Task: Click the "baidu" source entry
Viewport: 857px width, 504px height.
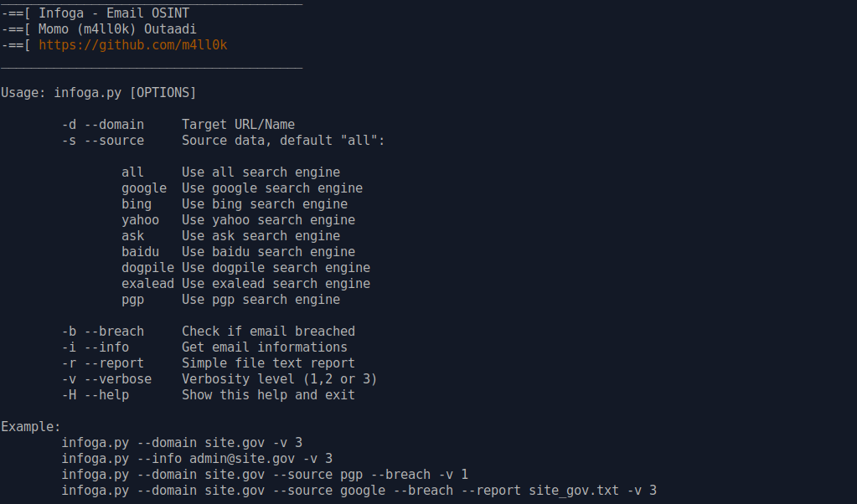Action: coord(140,252)
